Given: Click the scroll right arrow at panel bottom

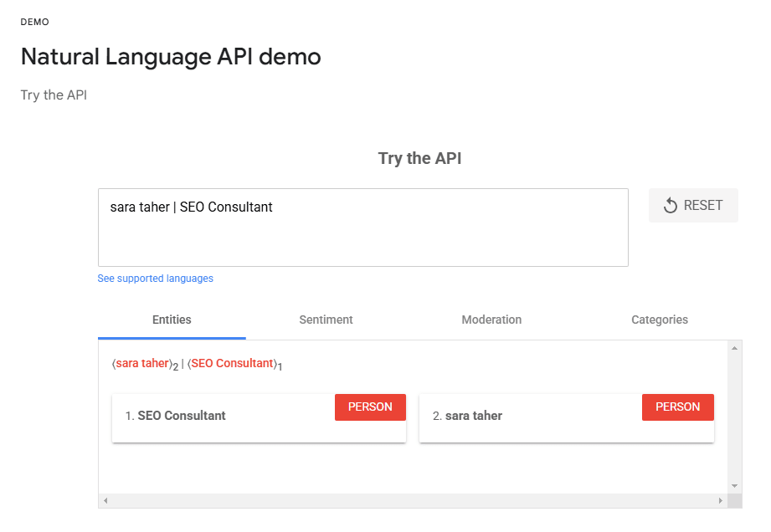Looking at the screenshot, I should point(721,500).
